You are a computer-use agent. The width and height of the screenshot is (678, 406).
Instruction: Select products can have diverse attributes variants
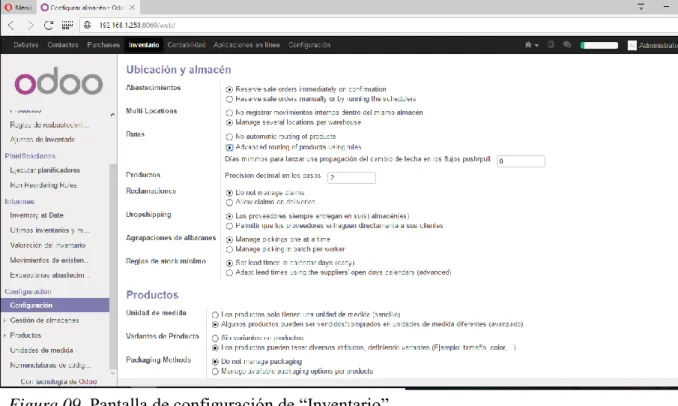pos(215,348)
